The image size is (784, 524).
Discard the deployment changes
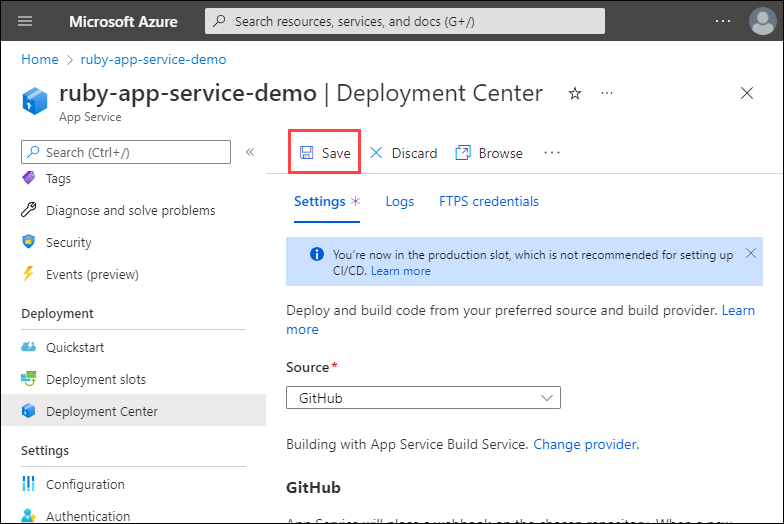[403, 153]
